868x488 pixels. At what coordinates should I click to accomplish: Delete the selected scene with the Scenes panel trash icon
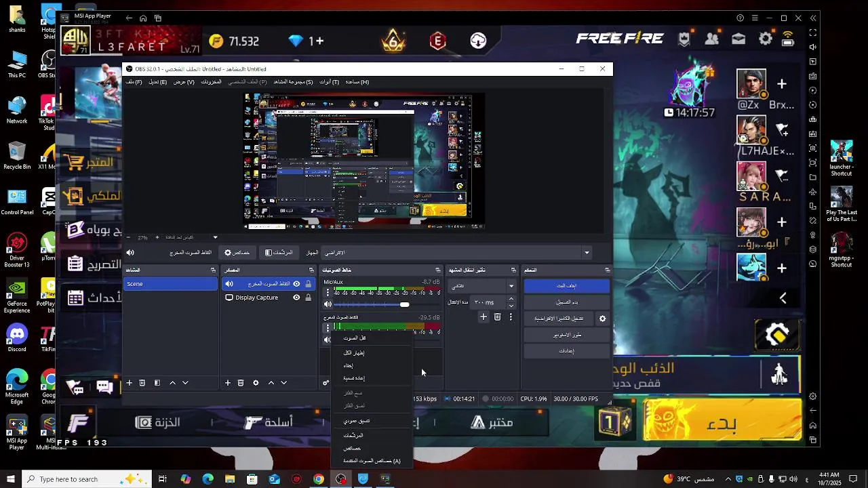(142, 383)
